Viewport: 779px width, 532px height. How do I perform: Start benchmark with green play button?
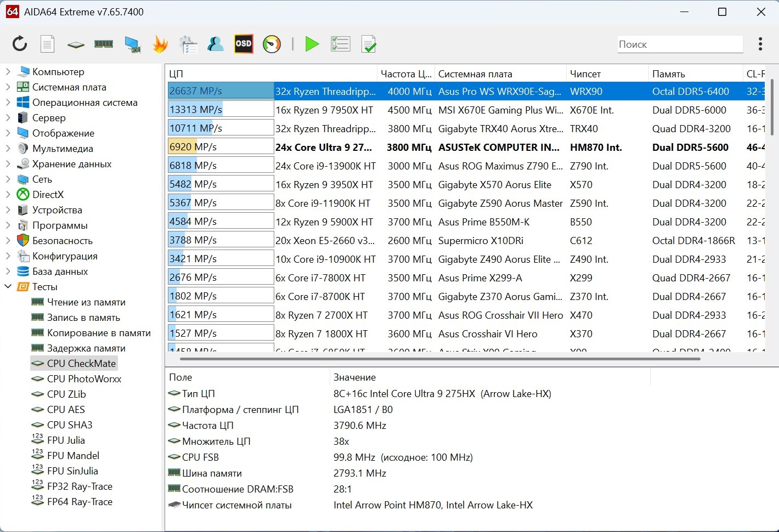coord(312,44)
